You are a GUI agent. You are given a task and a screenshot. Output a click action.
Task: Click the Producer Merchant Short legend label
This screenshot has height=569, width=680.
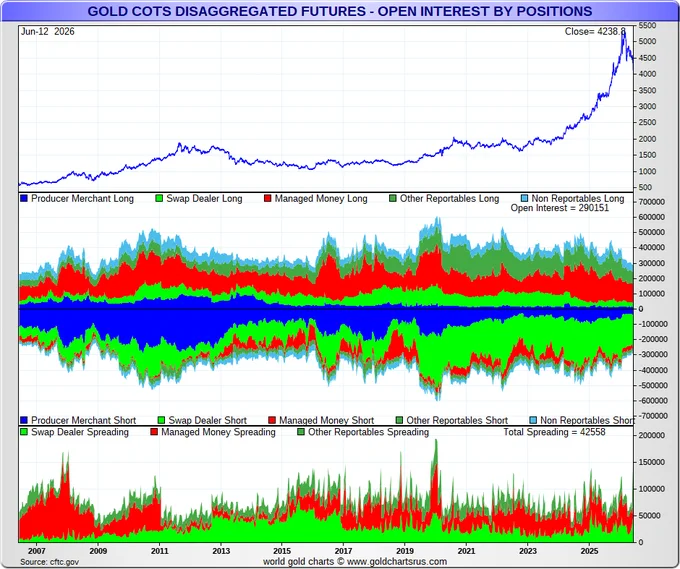pos(83,420)
